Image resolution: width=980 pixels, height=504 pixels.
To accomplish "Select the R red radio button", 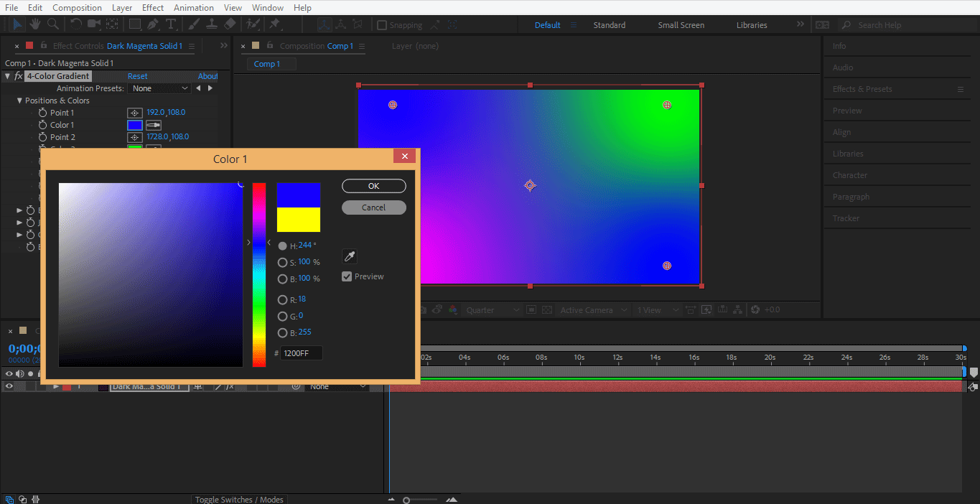I will pyautogui.click(x=282, y=299).
